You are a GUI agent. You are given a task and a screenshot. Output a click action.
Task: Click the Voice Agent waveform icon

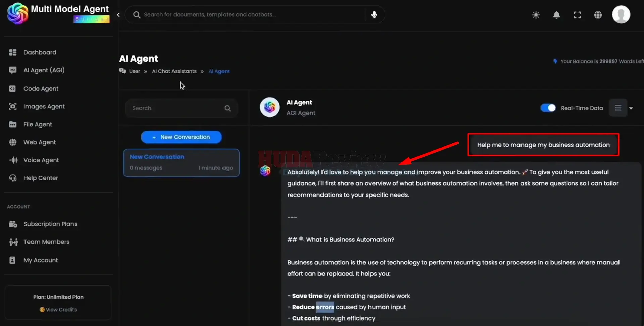coord(13,160)
